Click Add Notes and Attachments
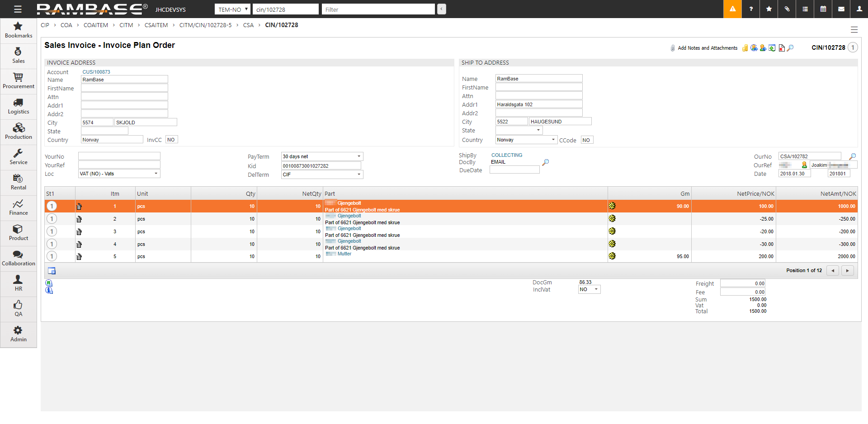Image resolution: width=868 pixels, height=424 pixels. tap(707, 48)
